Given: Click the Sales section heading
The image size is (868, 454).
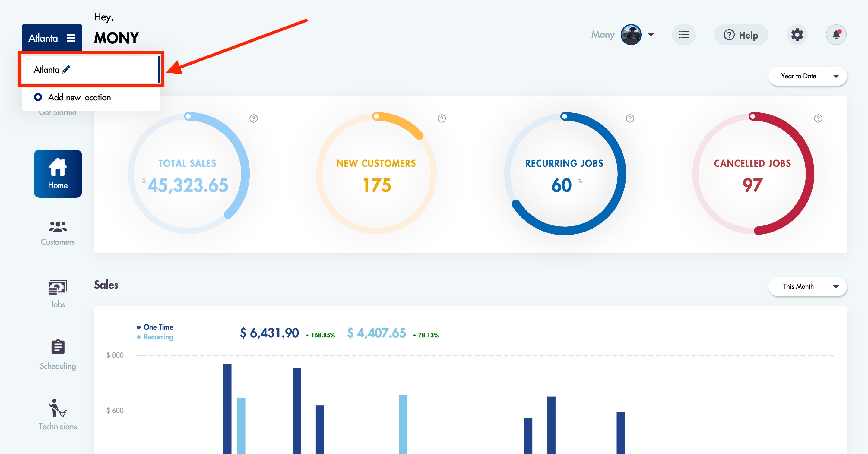Looking at the screenshot, I should click(106, 285).
